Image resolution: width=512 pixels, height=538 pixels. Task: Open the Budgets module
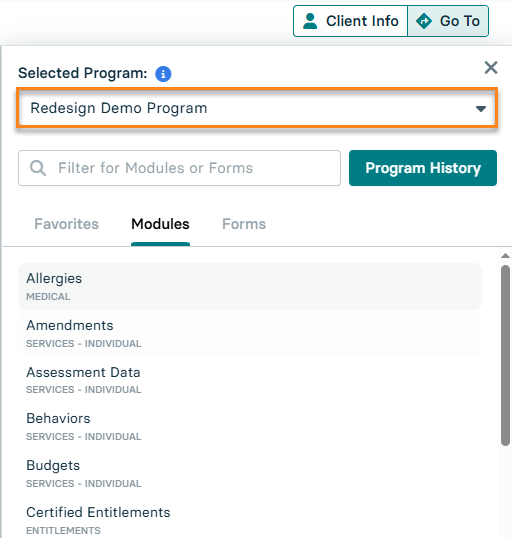coord(250,473)
